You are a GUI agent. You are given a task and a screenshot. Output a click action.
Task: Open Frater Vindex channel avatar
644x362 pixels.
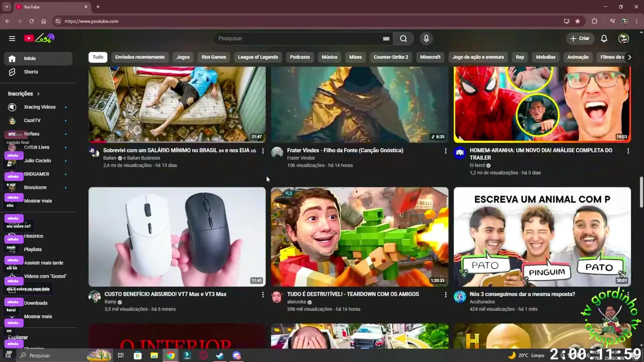pos(277,153)
